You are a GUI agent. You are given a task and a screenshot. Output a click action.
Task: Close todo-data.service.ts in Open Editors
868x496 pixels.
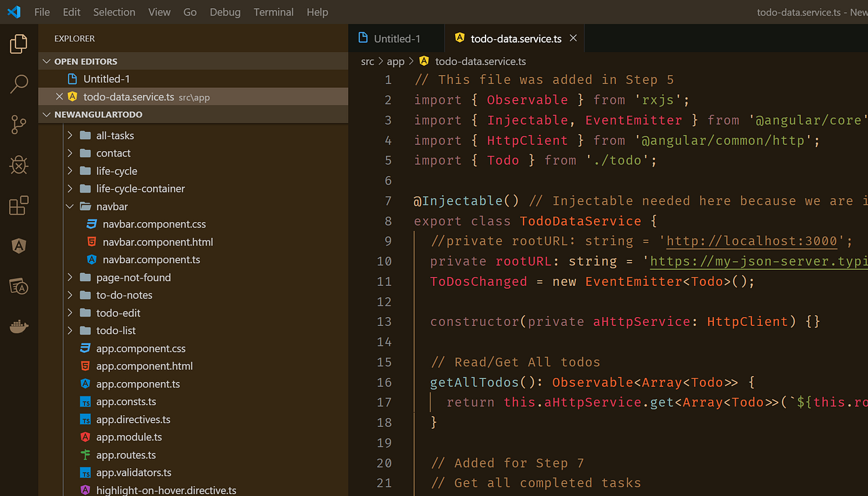(59, 96)
